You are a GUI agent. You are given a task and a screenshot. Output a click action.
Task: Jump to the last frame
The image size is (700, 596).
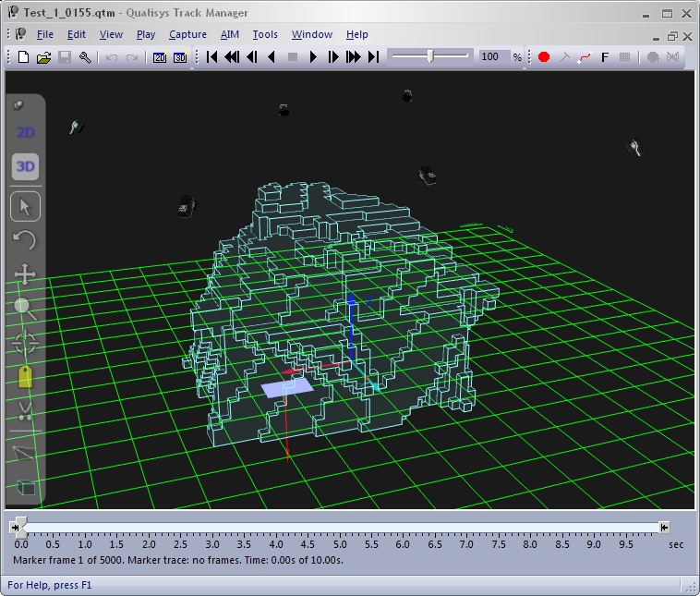[x=373, y=57]
